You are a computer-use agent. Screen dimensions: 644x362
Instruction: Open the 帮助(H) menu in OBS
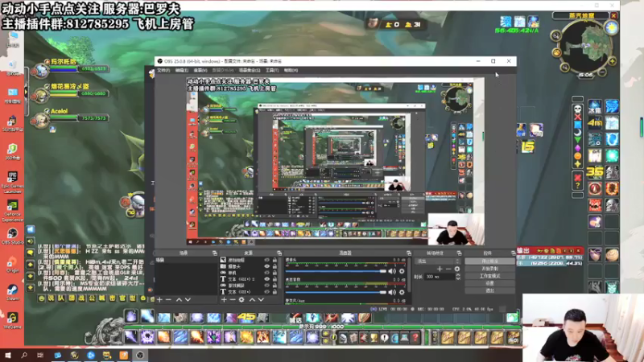(291, 71)
